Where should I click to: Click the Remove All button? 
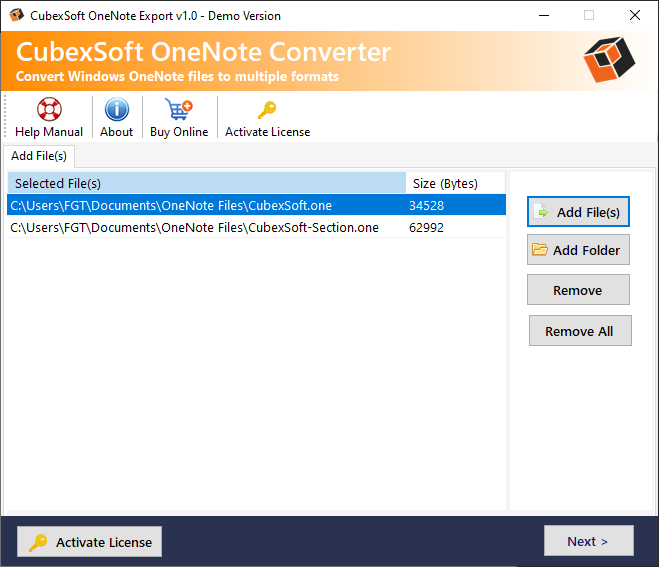click(x=580, y=331)
